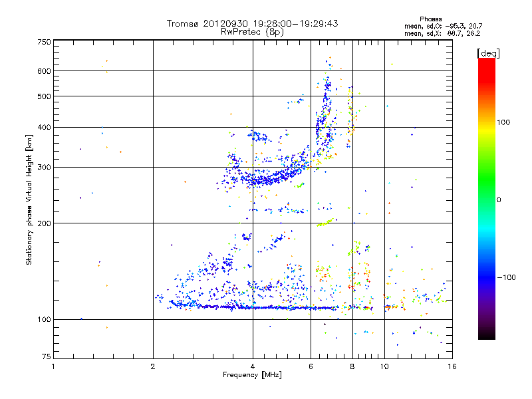This screenshot has width=532, height=399.
Task: Click the x-axis label '1'
Action: 53,366
